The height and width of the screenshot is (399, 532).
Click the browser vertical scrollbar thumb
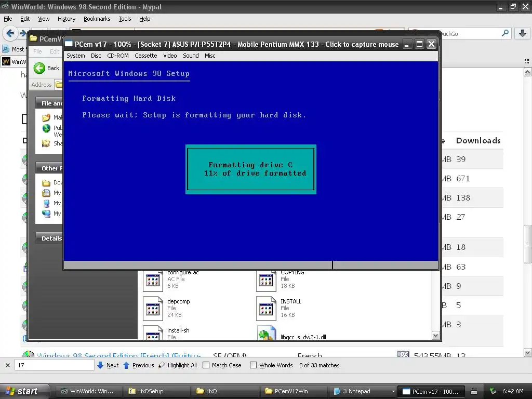(x=528, y=244)
